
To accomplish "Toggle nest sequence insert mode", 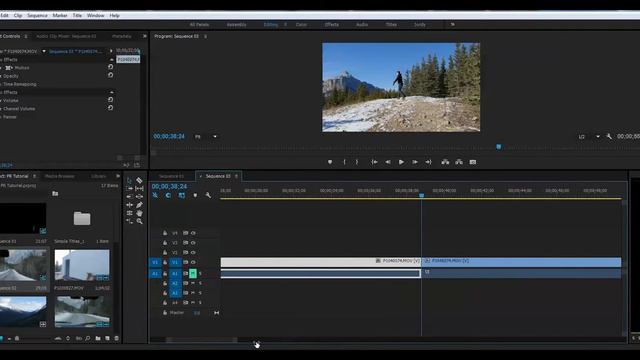I will tap(155, 196).
